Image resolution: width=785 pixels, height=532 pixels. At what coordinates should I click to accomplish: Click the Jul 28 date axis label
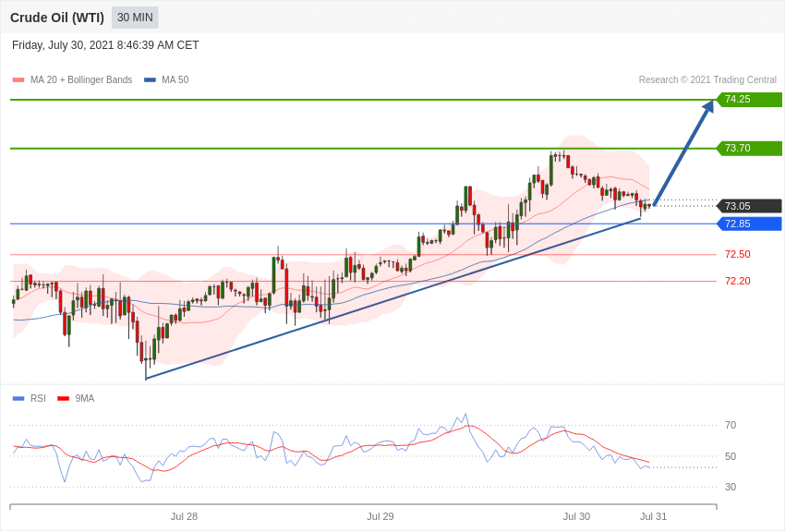184,516
